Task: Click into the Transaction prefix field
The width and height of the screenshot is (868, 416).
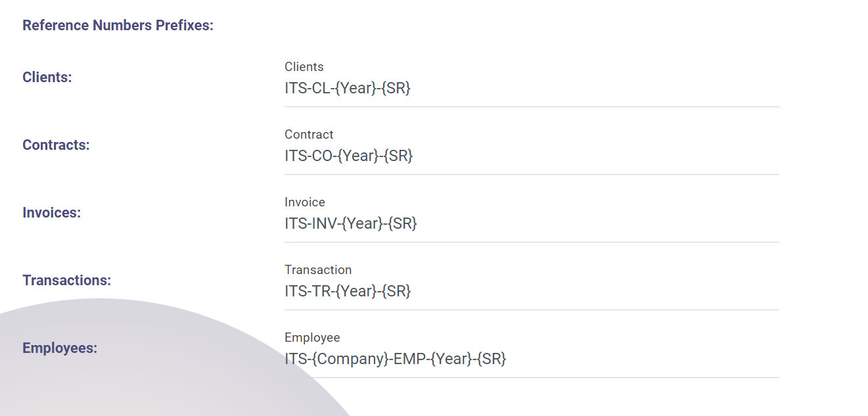Action: (531, 291)
